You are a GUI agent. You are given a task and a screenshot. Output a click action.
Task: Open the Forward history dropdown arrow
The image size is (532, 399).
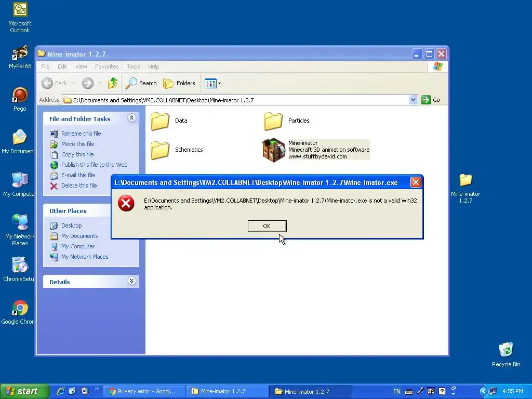point(100,83)
